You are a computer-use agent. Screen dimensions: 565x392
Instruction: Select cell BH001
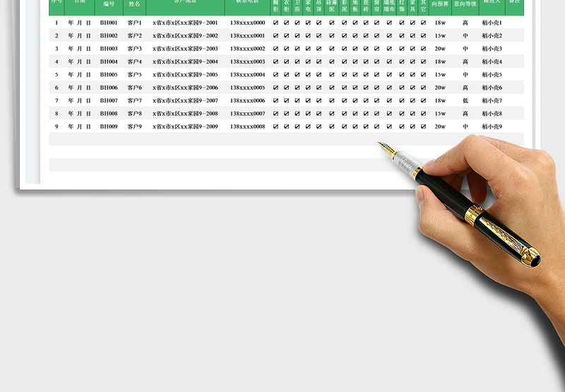coord(109,23)
